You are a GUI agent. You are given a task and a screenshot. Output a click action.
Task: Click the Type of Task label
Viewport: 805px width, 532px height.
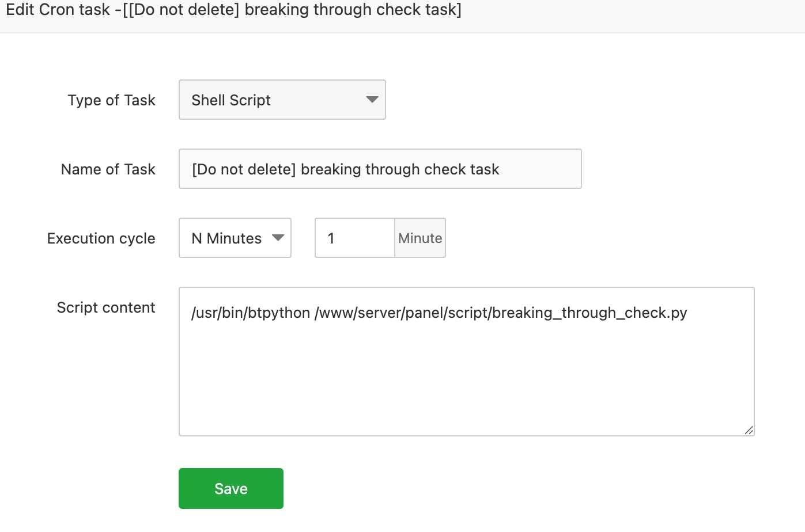(111, 100)
